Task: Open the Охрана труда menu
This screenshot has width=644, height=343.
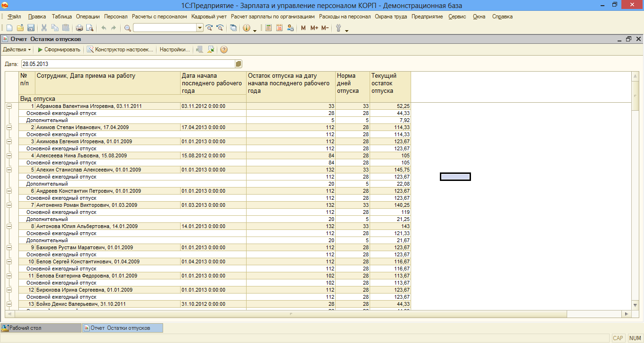Action: click(391, 16)
